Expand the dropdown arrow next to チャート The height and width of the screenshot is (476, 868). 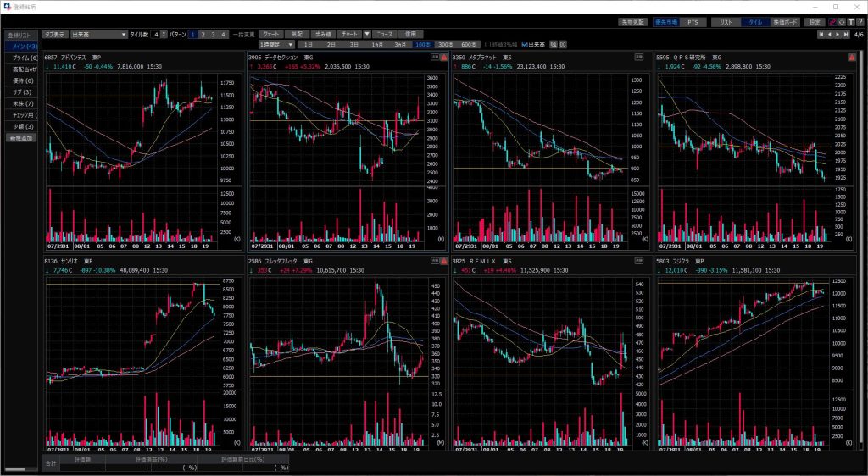pos(367,35)
